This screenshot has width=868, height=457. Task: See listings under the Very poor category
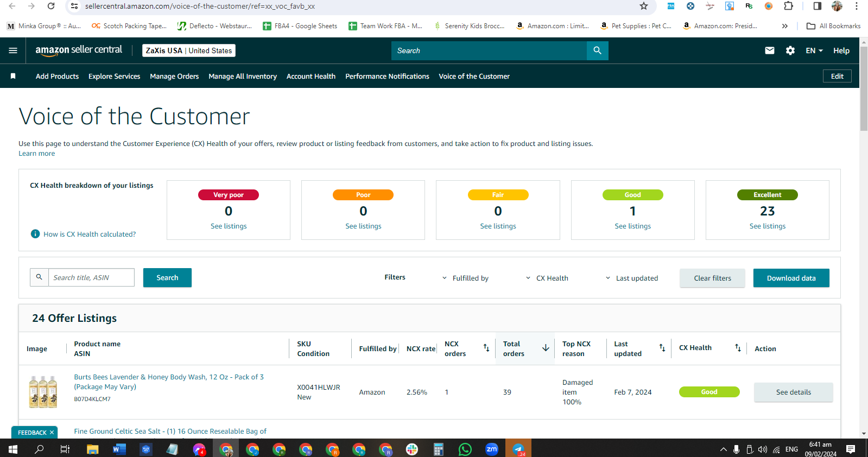229,226
